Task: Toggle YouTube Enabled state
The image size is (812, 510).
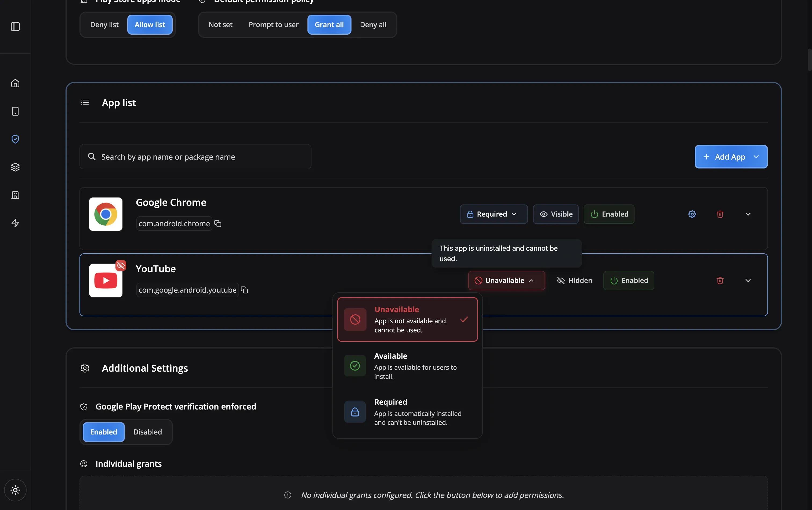Action: (x=629, y=281)
